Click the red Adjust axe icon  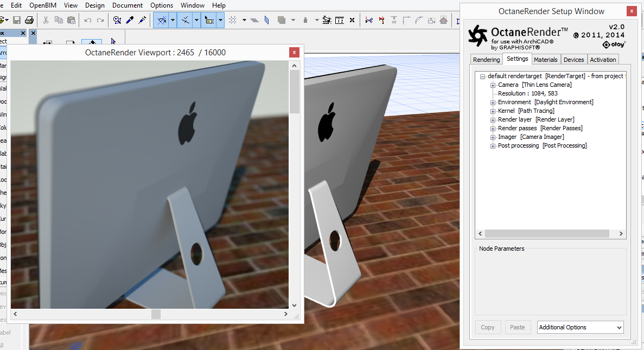coord(381,20)
